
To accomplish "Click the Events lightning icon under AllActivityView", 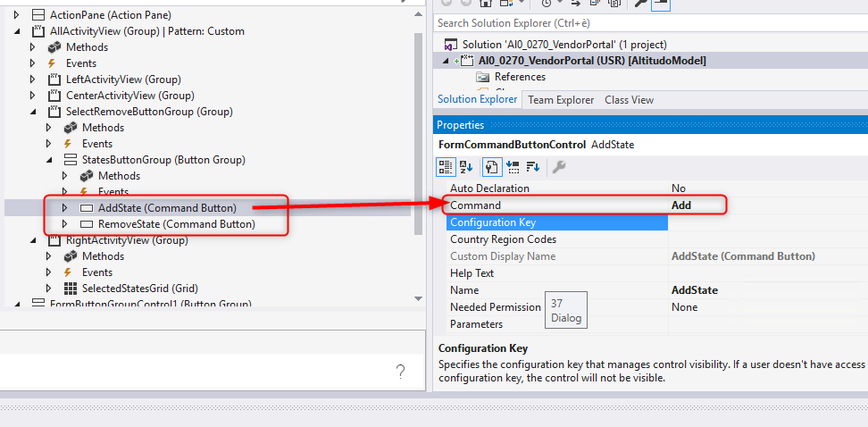I will (x=54, y=63).
